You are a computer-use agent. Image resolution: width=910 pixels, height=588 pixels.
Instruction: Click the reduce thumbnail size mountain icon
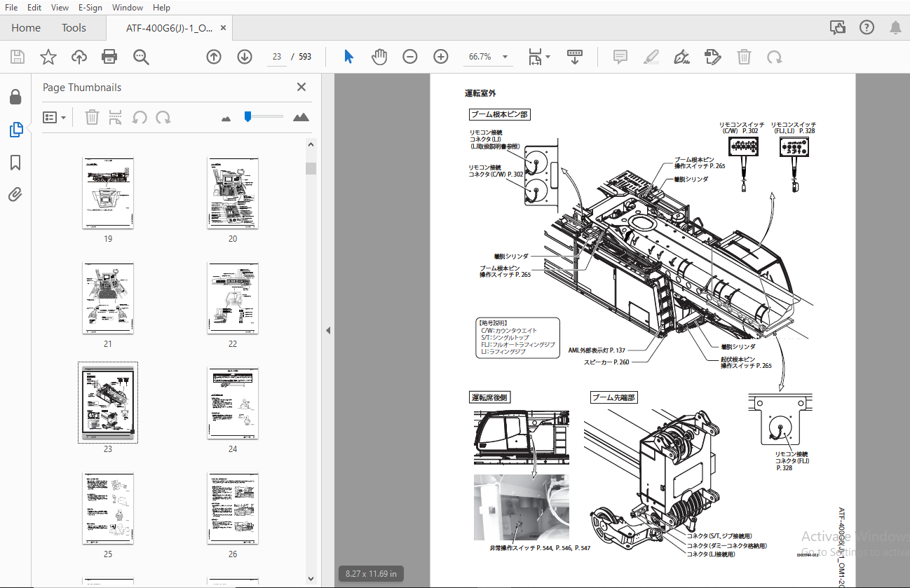(226, 118)
